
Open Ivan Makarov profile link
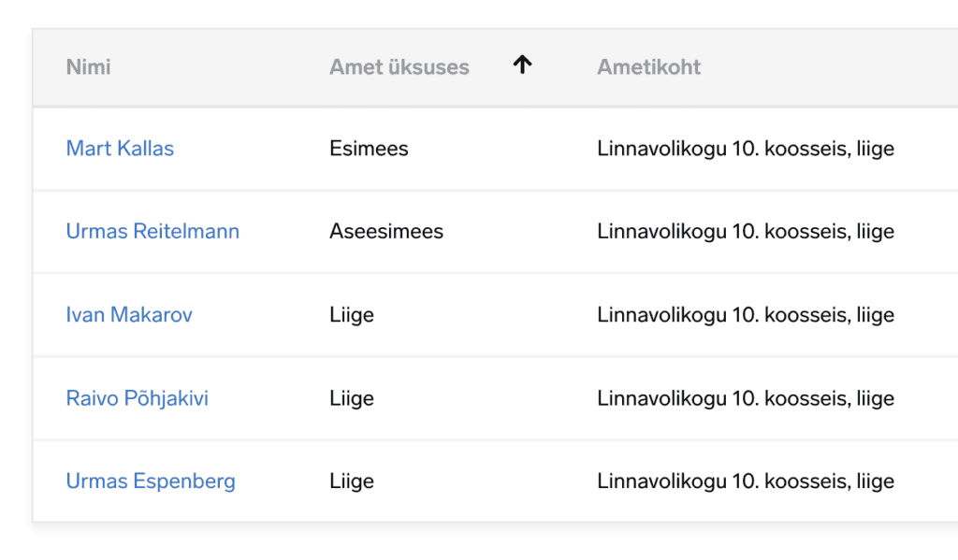click(129, 315)
